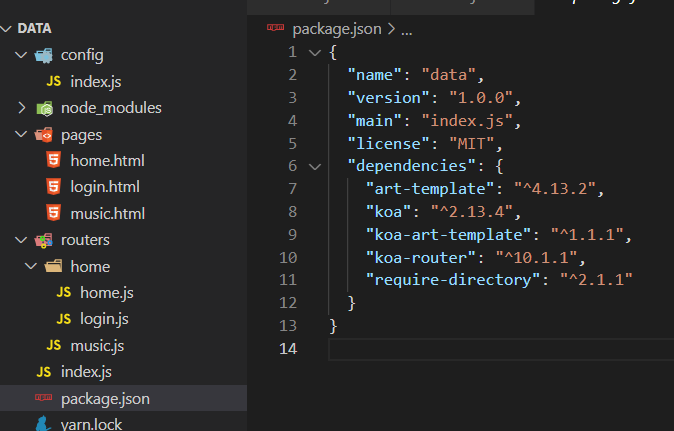The width and height of the screenshot is (674, 431).
Task: Open login.js in the home subfolder
Action: coord(105,319)
